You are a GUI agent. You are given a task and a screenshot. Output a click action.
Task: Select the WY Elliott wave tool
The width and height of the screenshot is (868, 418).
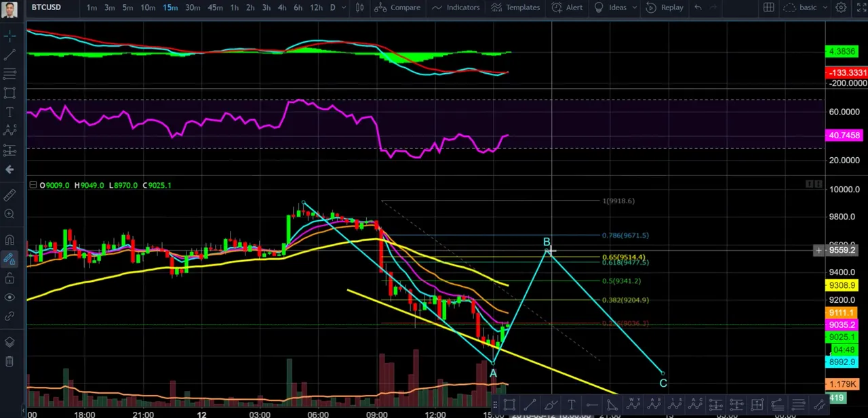(635, 405)
